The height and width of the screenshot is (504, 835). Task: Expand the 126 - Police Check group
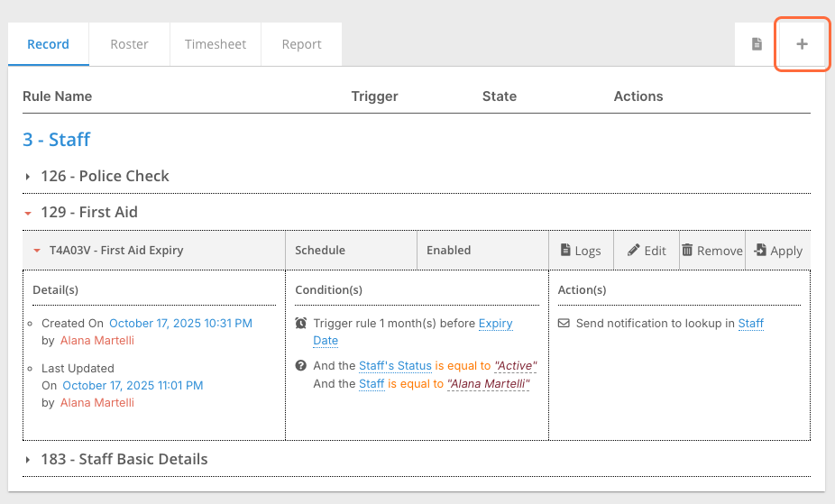tap(28, 176)
